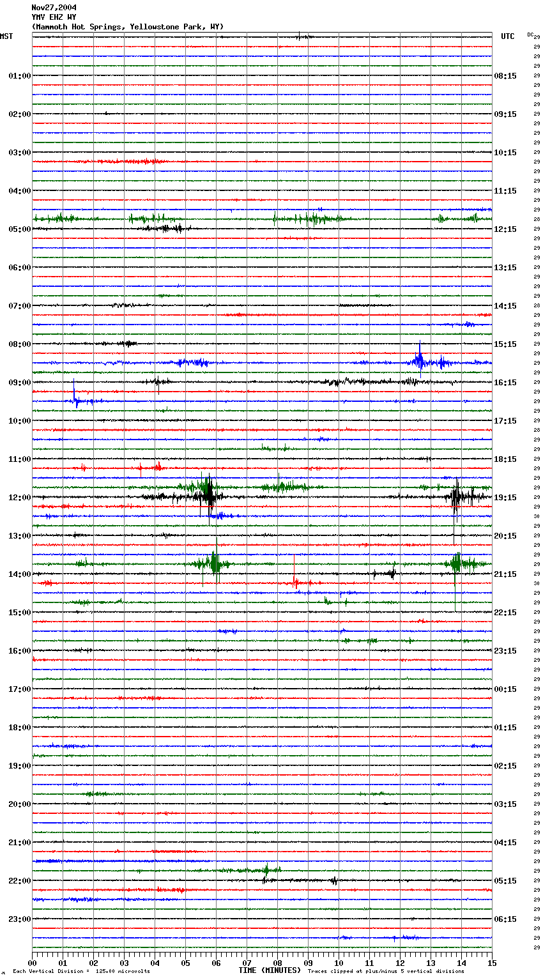Screen dimensions: 543x980
Task: Click the 04:15 UTC time label
Action: click(505, 843)
